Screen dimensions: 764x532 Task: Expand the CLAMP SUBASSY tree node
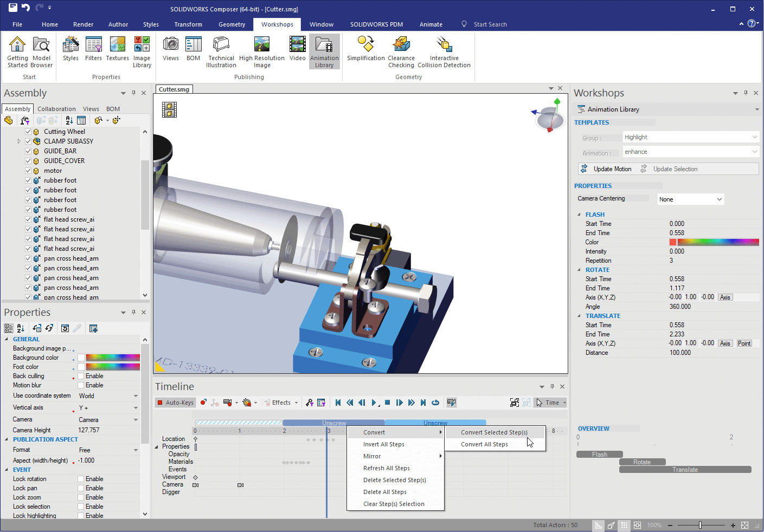click(x=19, y=141)
